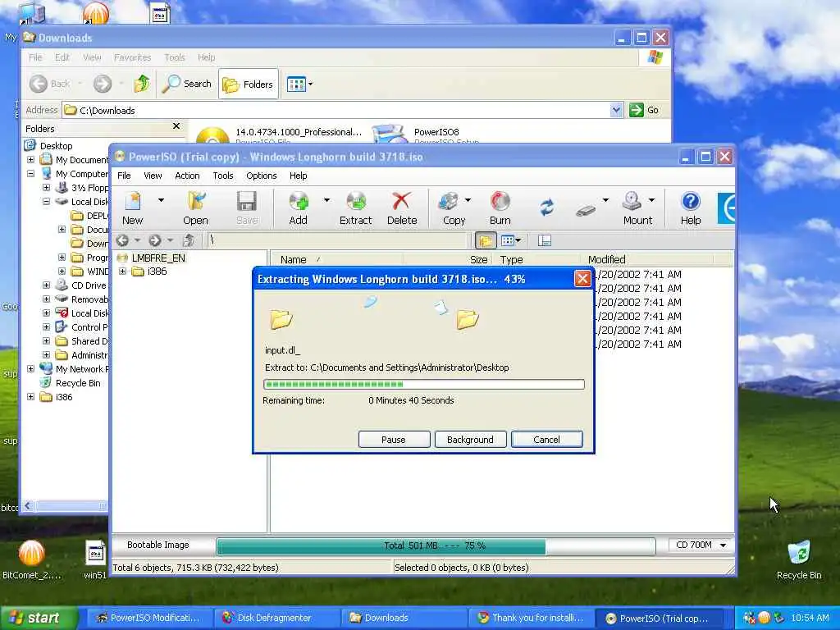Open the Mount button dropdown arrow
840x630 pixels.
[x=652, y=200]
